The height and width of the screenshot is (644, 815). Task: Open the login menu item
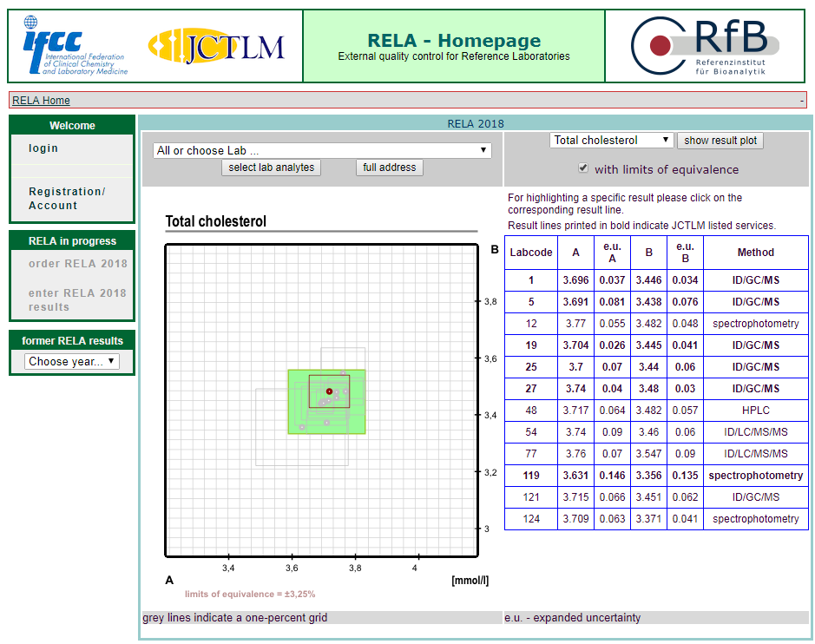43,148
